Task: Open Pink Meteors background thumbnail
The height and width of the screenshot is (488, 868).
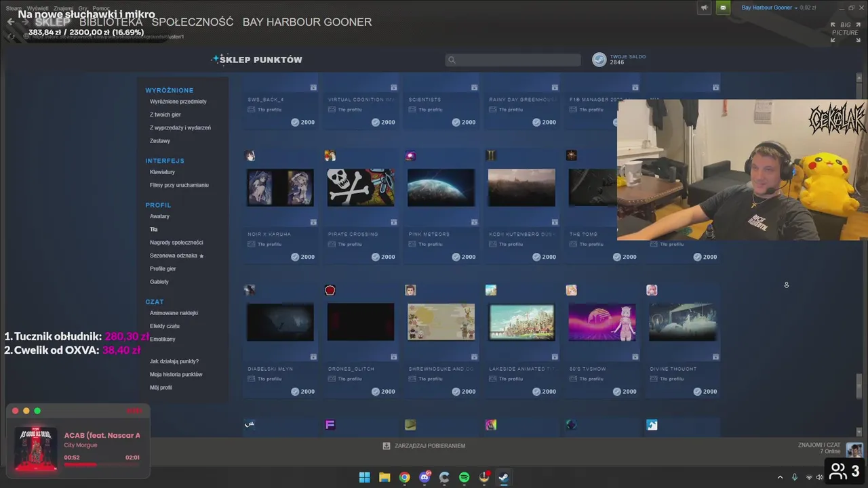Action: [x=441, y=188]
